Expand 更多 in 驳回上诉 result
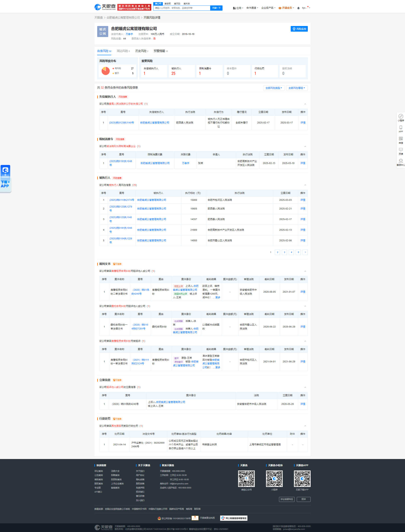405x532 pixels. pos(218,297)
